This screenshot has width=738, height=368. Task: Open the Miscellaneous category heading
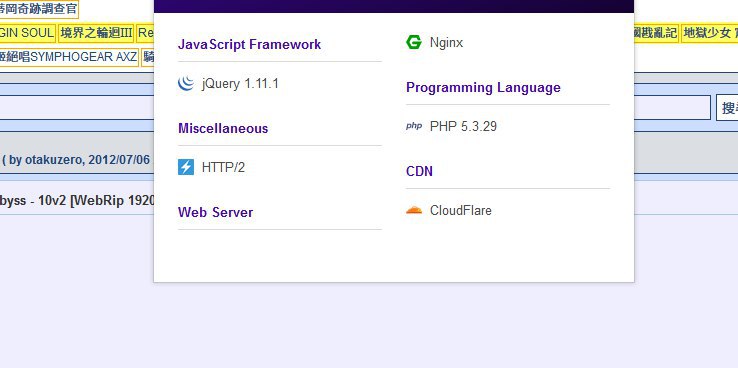pos(223,128)
